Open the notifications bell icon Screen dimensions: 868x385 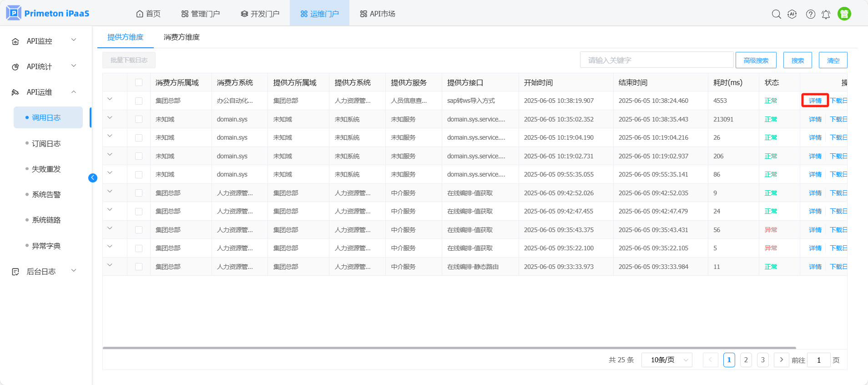point(826,15)
